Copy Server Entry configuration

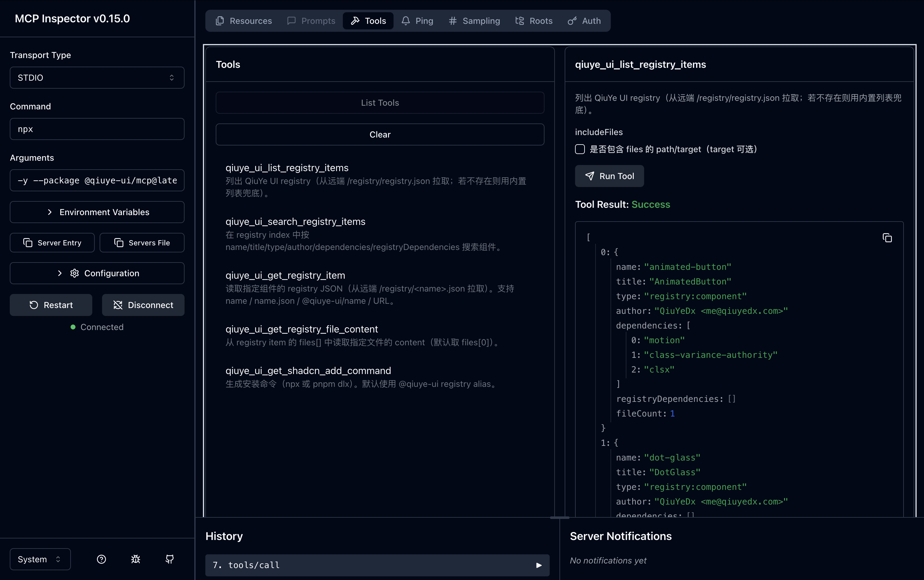pyautogui.click(x=52, y=243)
